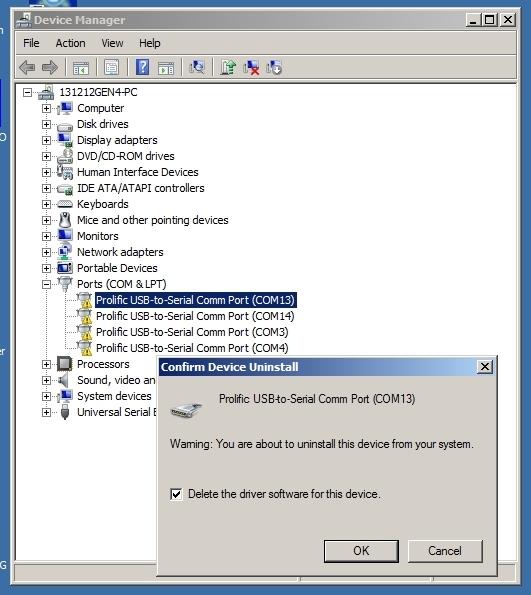Expand the Disk drives node
The height and width of the screenshot is (595, 531).
click(46, 124)
